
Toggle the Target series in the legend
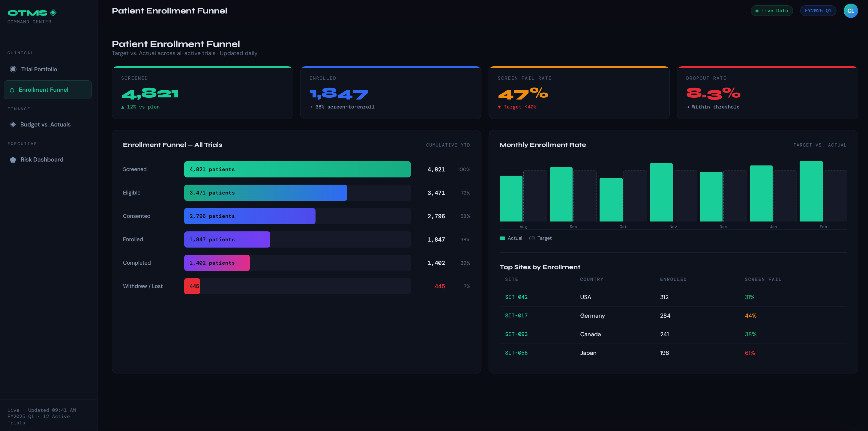pos(540,238)
